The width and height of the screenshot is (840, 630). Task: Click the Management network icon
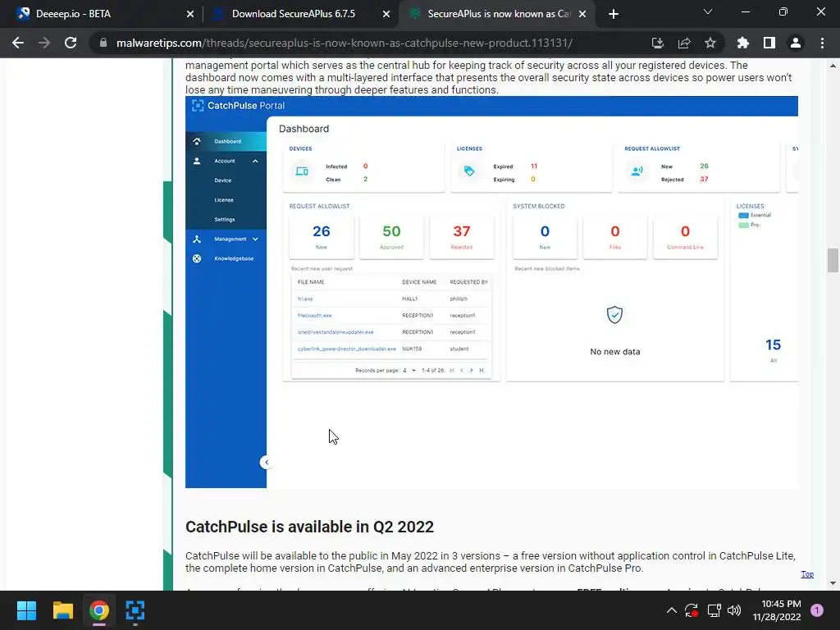[197, 239]
